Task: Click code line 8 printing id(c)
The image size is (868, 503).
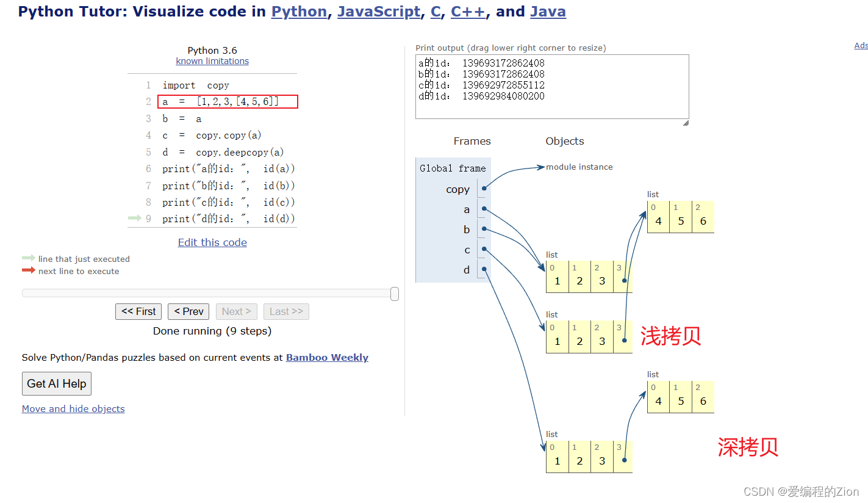Action: click(x=229, y=202)
